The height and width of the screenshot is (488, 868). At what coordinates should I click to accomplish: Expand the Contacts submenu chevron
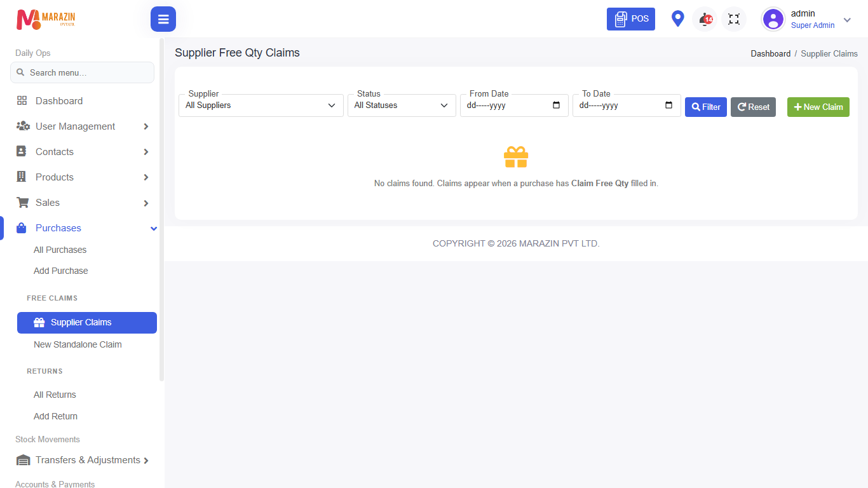click(146, 152)
